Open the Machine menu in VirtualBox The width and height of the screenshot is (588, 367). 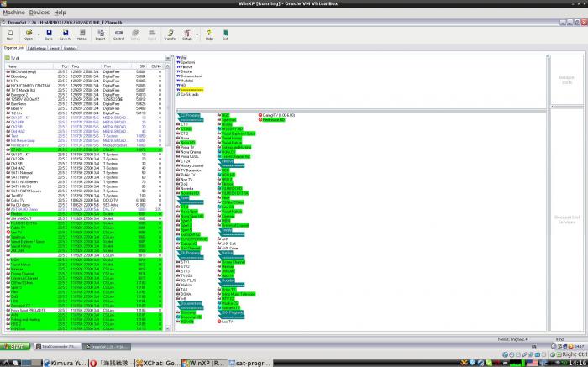pyautogui.click(x=14, y=13)
